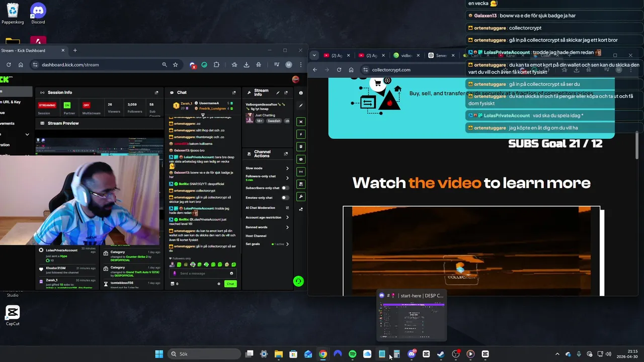644x362 pixels.
Task: Pop out the Channel Actions panel
Action: point(286,154)
